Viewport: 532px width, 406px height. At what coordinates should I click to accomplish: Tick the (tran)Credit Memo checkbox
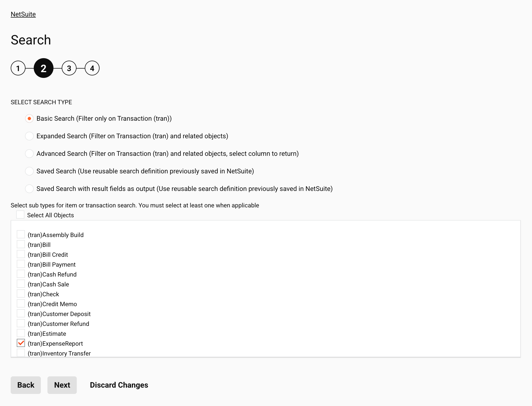(21, 304)
